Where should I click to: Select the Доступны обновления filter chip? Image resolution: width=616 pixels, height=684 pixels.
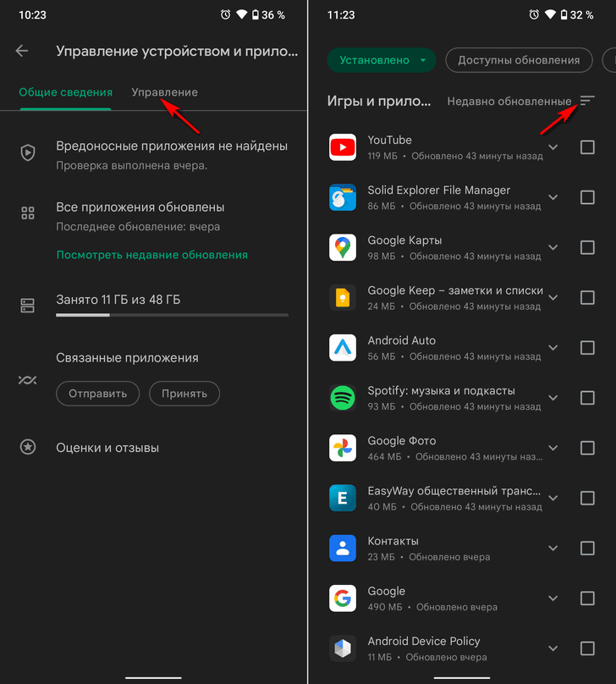click(519, 60)
